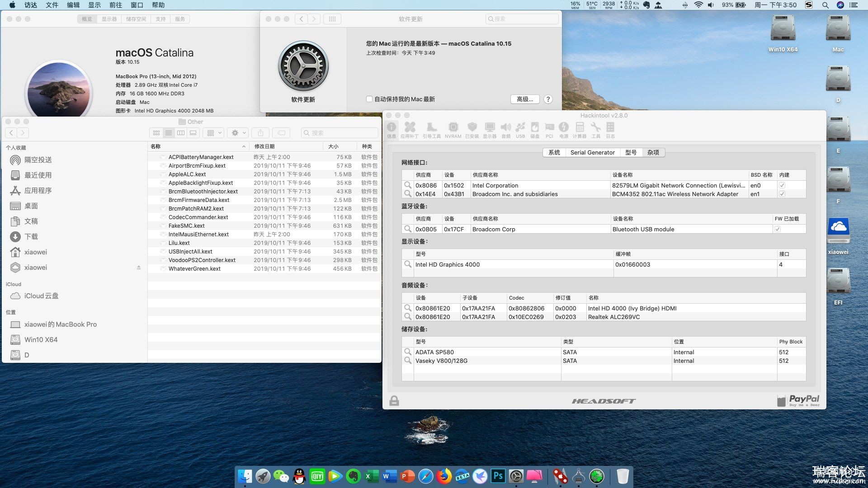The width and height of the screenshot is (868, 488).
Task: Inspect the Intel Corporation network row magnifier
Action: (x=408, y=185)
